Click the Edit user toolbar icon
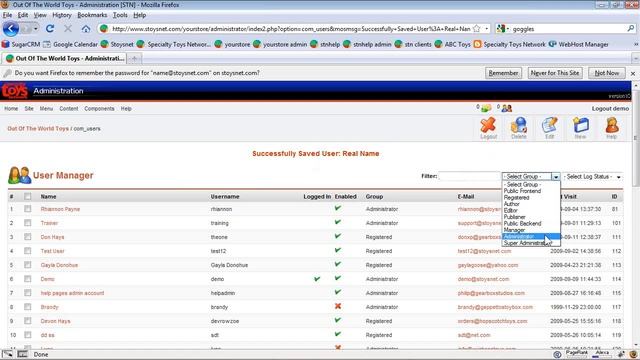Image resolution: width=640 pixels, height=360 pixels. pyautogui.click(x=549, y=128)
